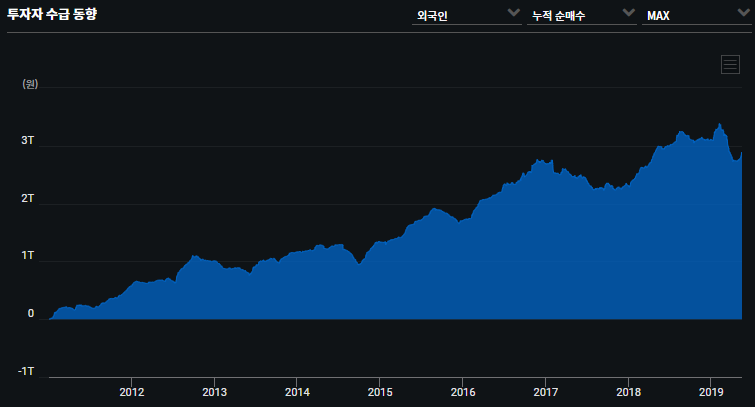The width and height of the screenshot is (755, 407).
Task: Click the 2T y-axis label
Action: [27, 198]
